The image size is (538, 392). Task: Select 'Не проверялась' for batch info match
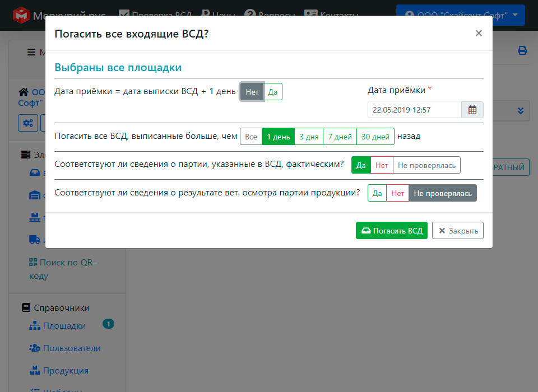(426, 165)
